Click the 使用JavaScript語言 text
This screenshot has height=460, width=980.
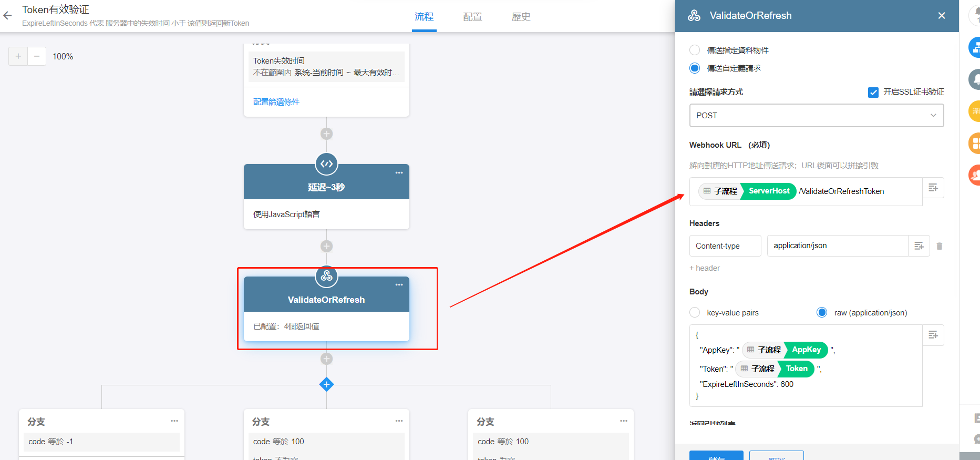pos(286,214)
